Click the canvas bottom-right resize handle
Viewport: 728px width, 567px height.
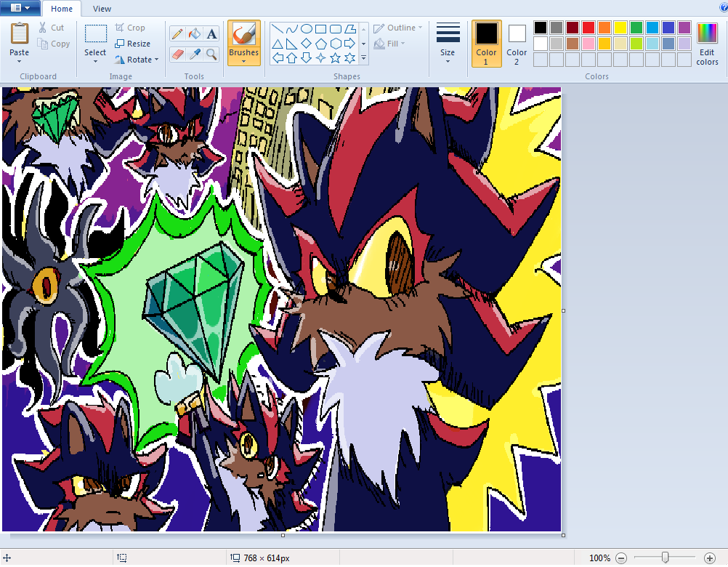point(563,535)
